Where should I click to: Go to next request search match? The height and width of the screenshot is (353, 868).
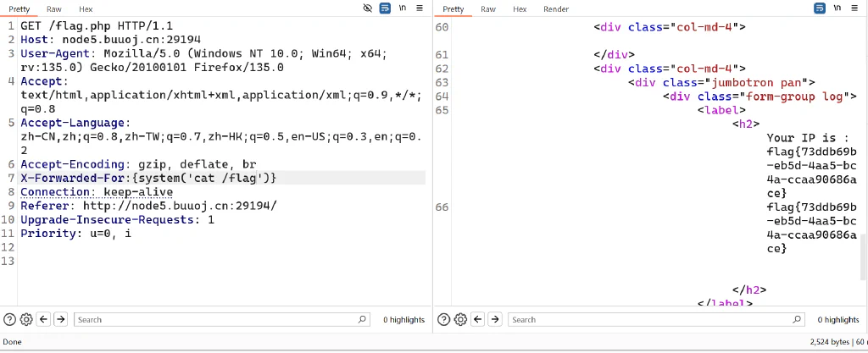(x=60, y=319)
